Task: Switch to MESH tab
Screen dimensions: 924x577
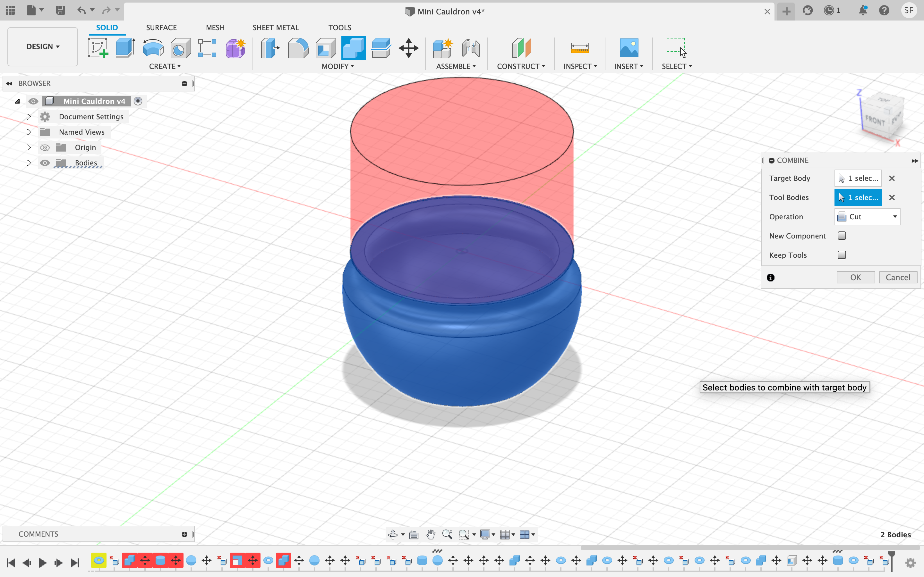Action: [214, 27]
